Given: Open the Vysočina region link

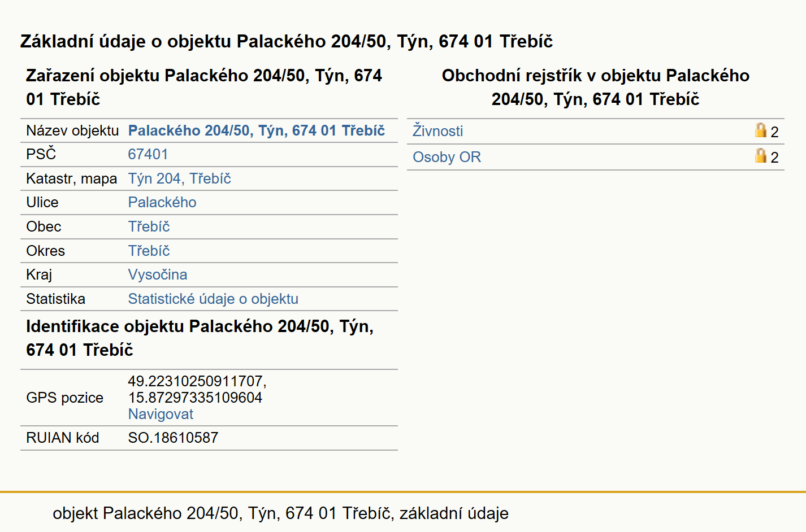Looking at the screenshot, I should pyautogui.click(x=157, y=274).
